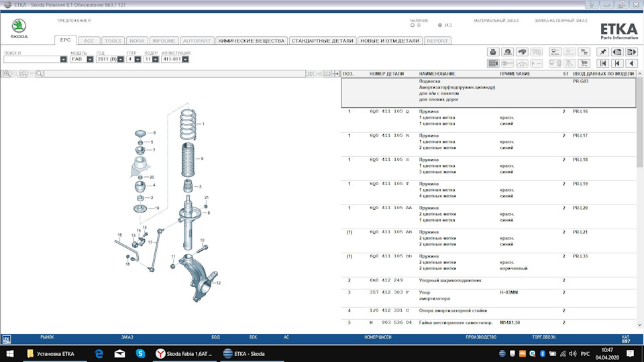Open the ПОДГР dropdown showing 11
This screenshot has height=362, width=644.
tap(155, 60)
